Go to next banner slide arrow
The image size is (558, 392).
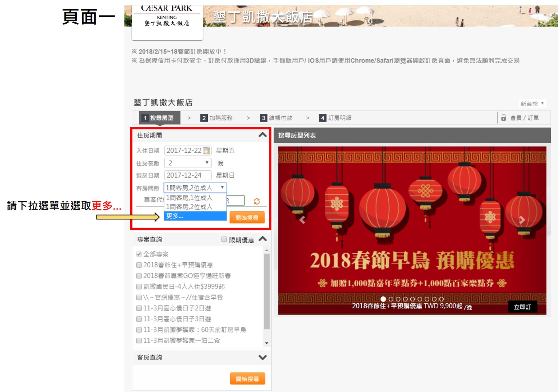click(x=522, y=220)
